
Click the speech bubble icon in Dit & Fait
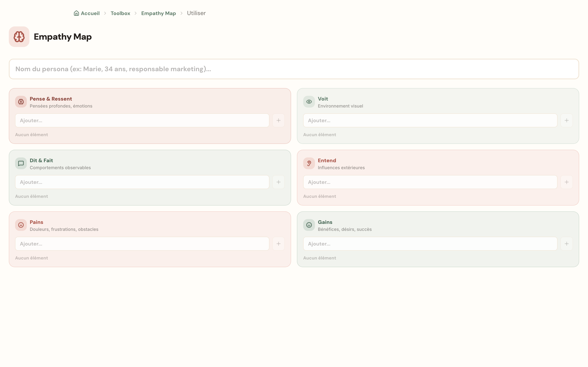pos(21,163)
